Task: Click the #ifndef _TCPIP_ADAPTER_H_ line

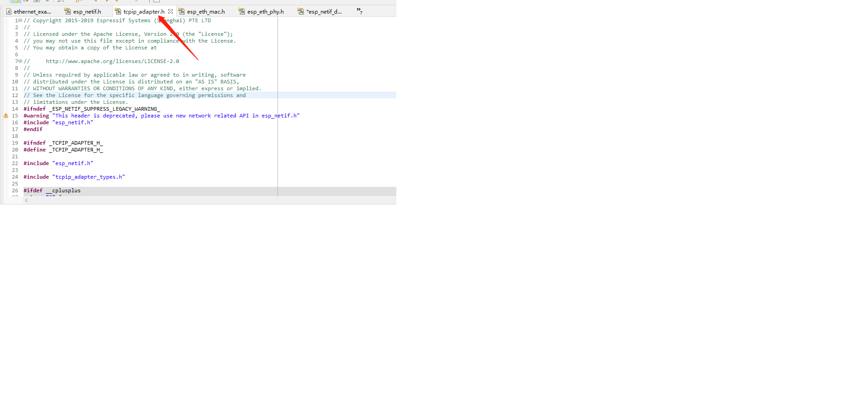Action: click(x=63, y=143)
